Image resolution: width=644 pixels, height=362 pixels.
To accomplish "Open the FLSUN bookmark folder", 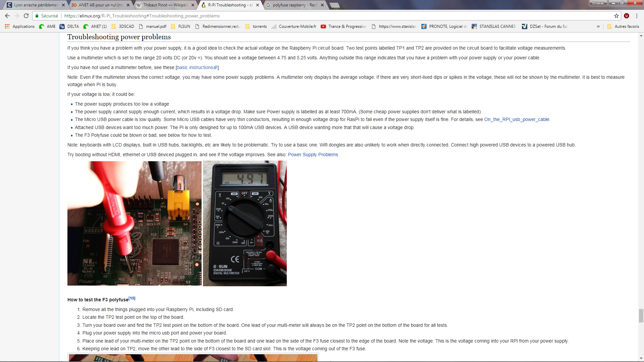I will tap(180, 26).
